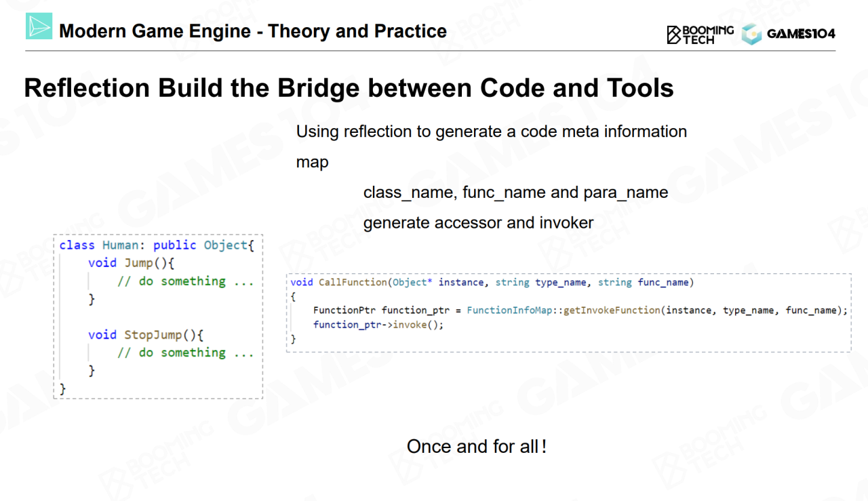Click the "Using reflection to generate" text line
Image resolution: width=868 pixels, height=501 pixels.
pyautogui.click(x=491, y=132)
